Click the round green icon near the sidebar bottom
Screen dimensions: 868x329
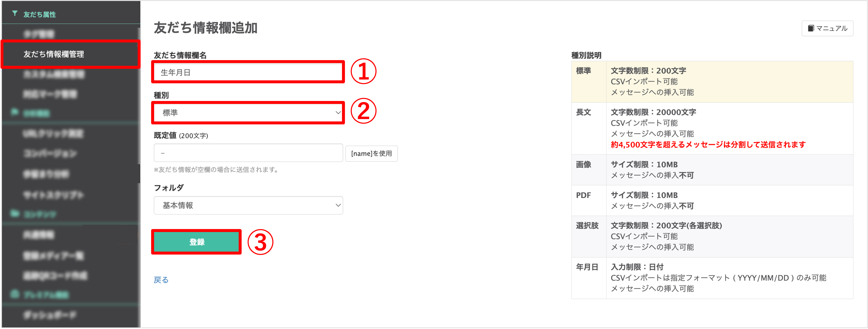tap(15, 294)
